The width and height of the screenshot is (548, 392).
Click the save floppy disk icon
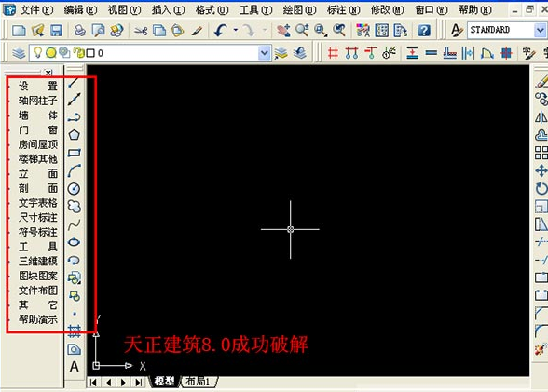pos(56,31)
